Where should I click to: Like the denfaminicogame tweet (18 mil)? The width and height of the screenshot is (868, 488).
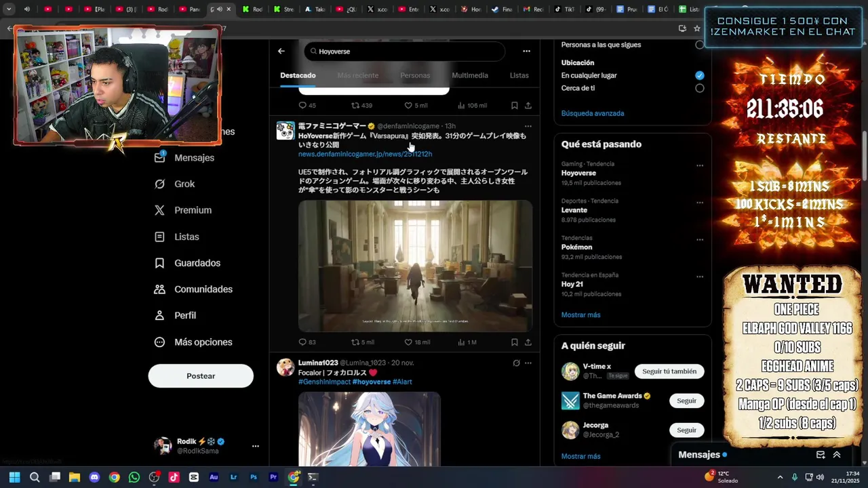[x=417, y=342]
